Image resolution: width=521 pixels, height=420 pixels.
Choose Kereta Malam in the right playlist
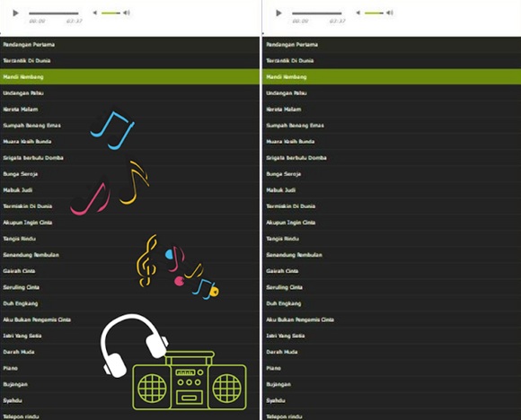point(392,109)
